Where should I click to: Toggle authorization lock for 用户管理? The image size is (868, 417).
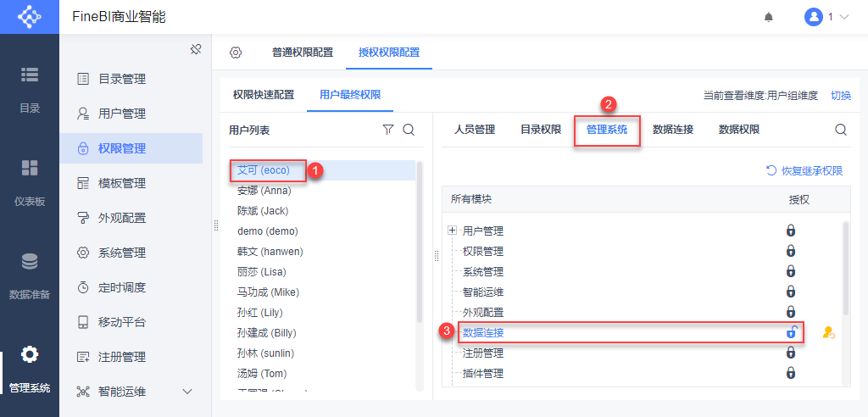(x=791, y=231)
